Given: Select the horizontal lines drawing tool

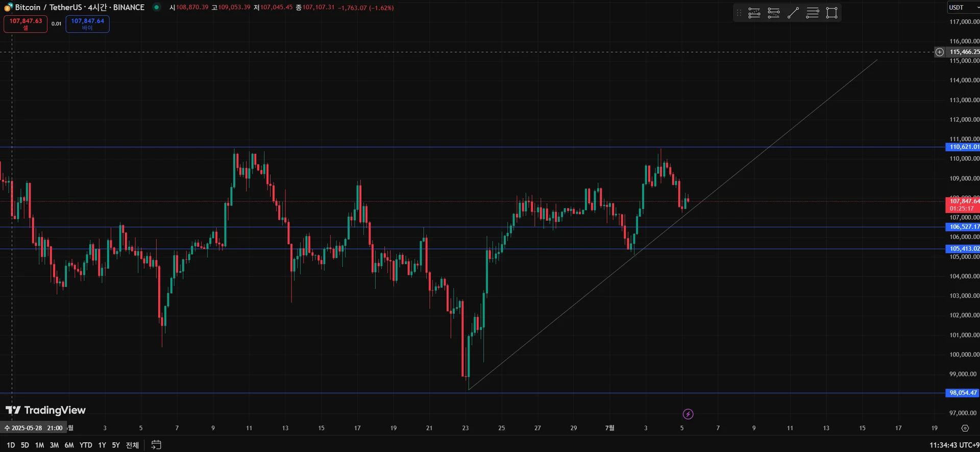Looking at the screenshot, I should pos(813,13).
